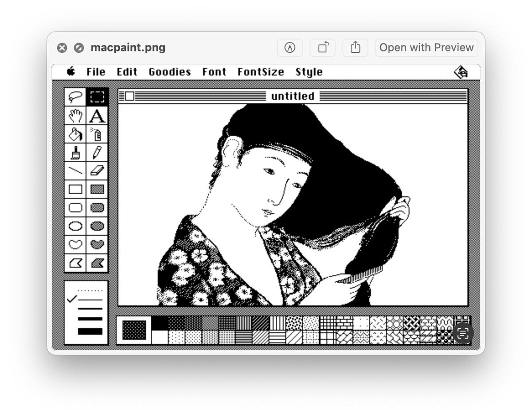Click the MacPaint icon in the menu bar
This screenshot has width=532, height=417.
point(461,72)
